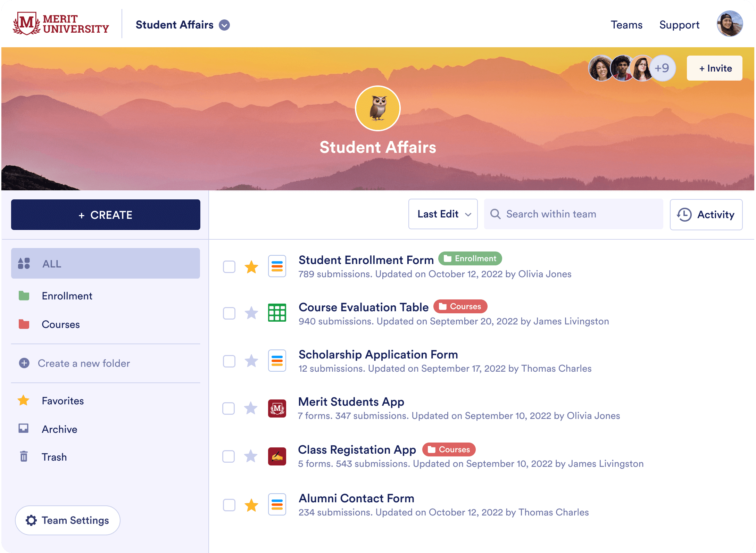Viewport: 756px width, 553px height.
Task: Click the owl team avatar
Action: coord(377,108)
